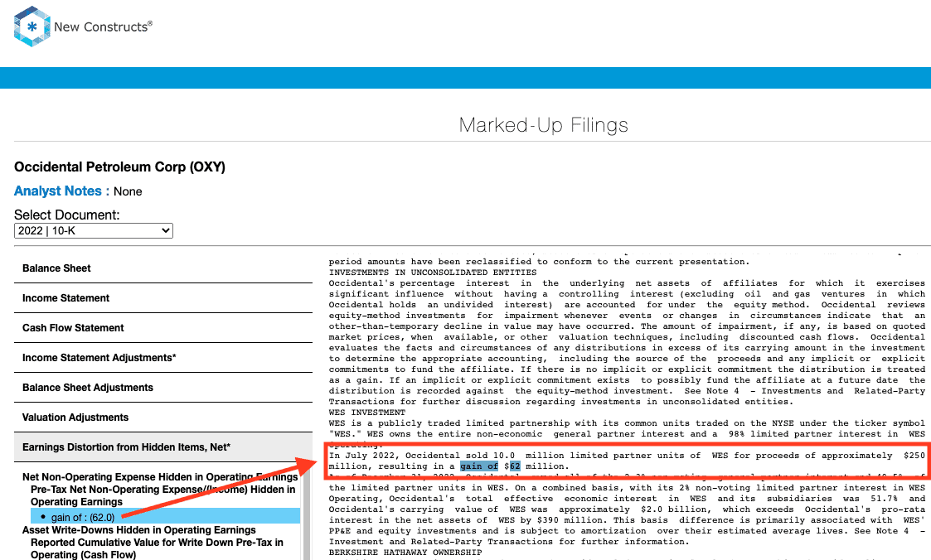This screenshot has width=931, height=560.
Task: Click 'New Constructs' brand text
Action: tap(103, 27)
